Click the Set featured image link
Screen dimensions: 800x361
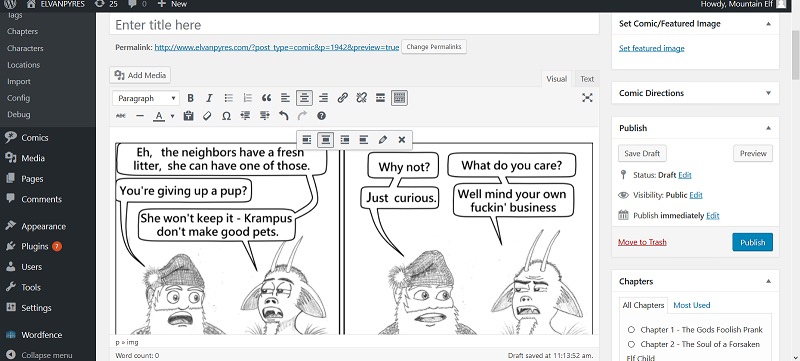tap(652, 48)
